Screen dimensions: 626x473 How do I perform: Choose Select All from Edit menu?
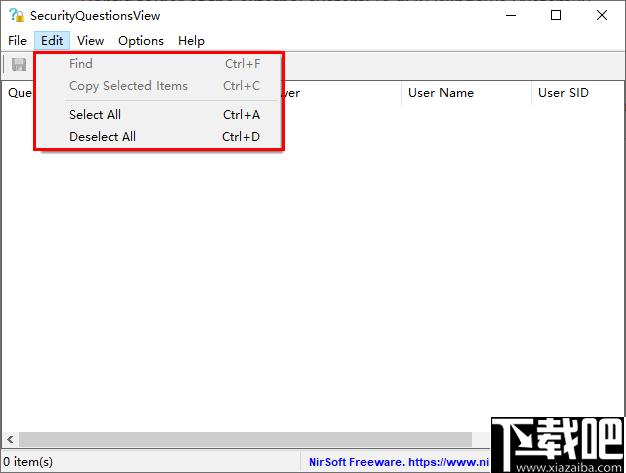point(159,115)
